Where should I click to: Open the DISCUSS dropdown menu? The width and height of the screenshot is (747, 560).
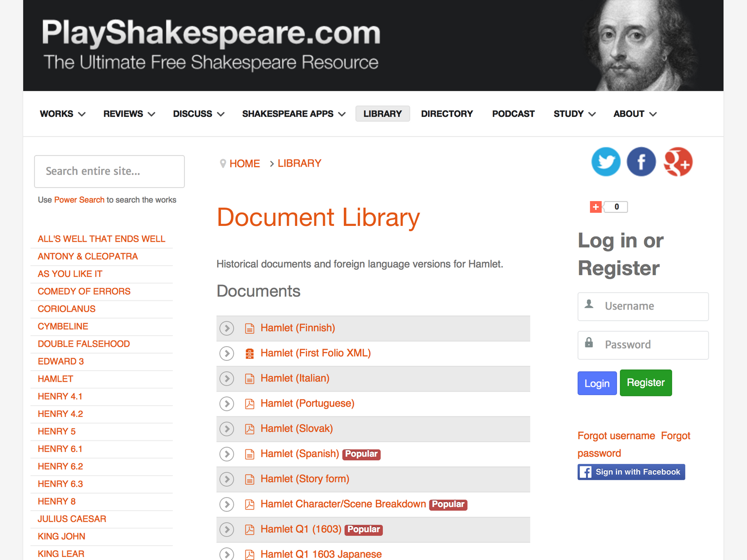[199, 114]
